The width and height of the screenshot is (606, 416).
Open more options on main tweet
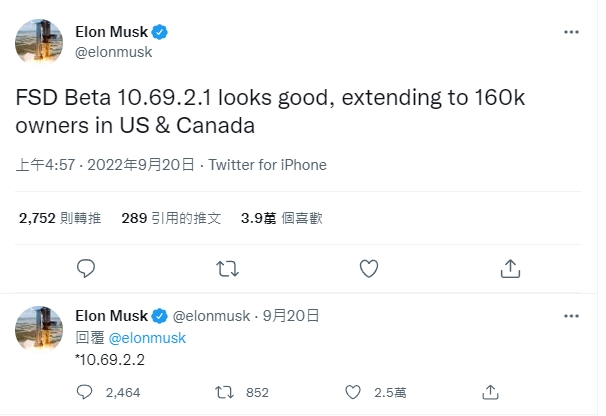[571, 32]
